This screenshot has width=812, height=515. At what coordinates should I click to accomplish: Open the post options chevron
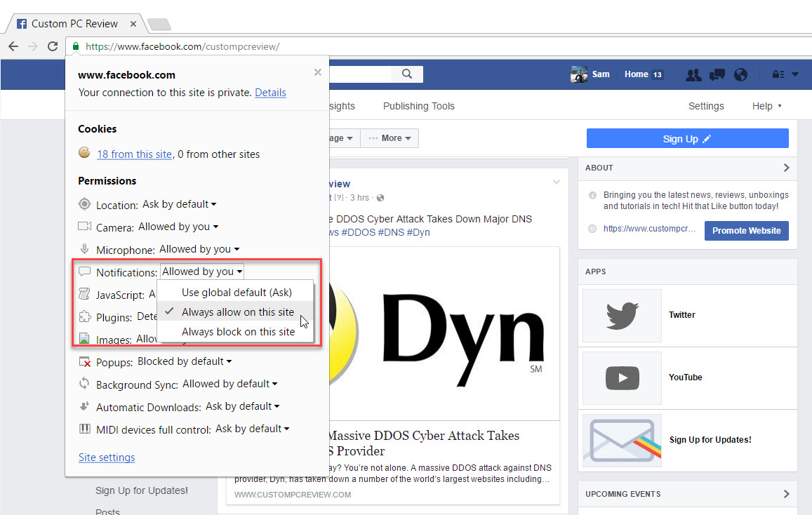click(556, 182)
